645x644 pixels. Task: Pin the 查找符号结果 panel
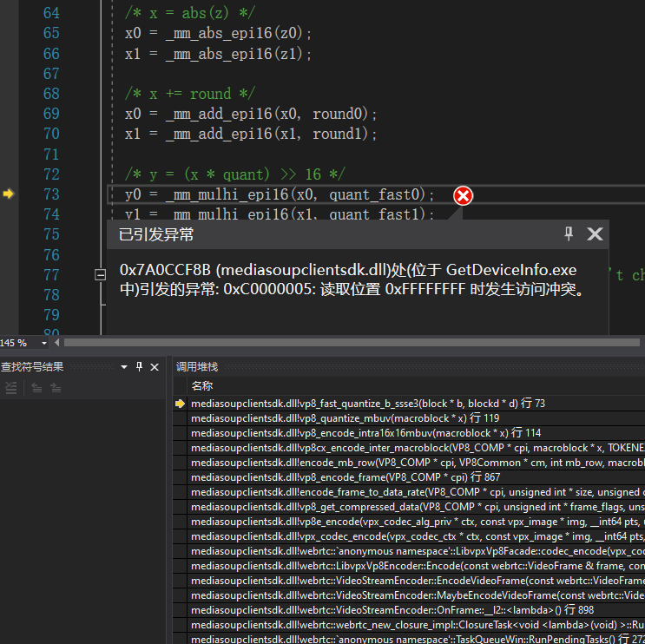click(140, 367)
